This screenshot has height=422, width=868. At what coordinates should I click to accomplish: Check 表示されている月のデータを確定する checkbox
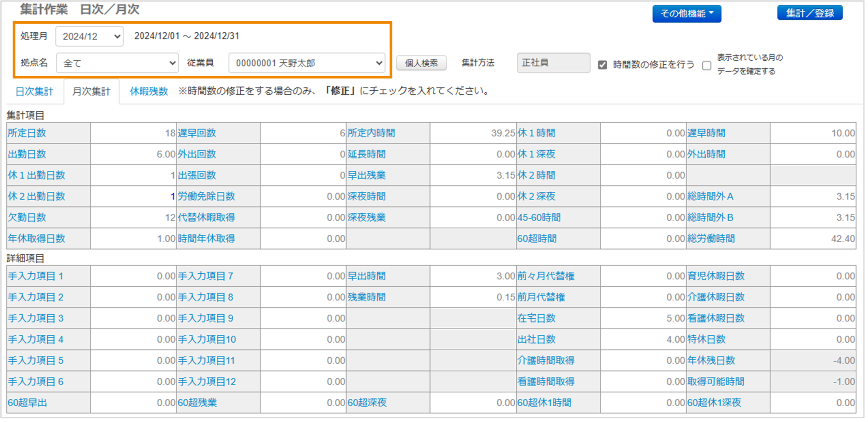coord(707,65)
